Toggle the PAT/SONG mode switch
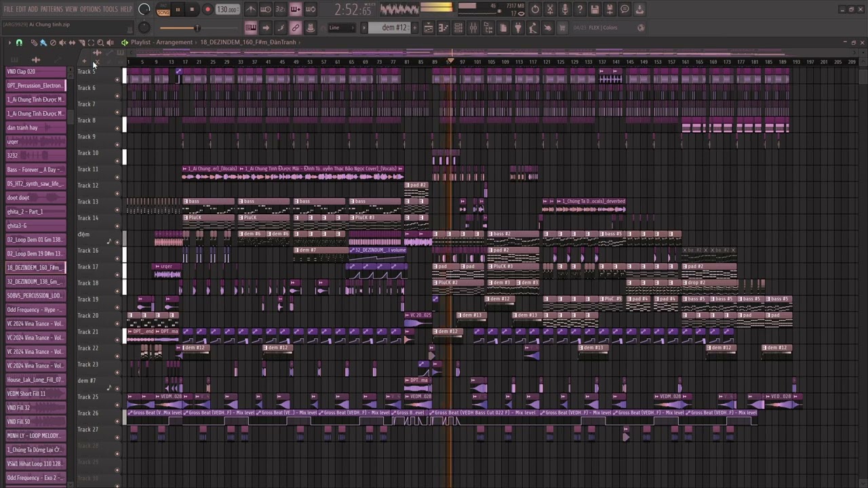Screen dimensions: 868x488 point(163,9)
